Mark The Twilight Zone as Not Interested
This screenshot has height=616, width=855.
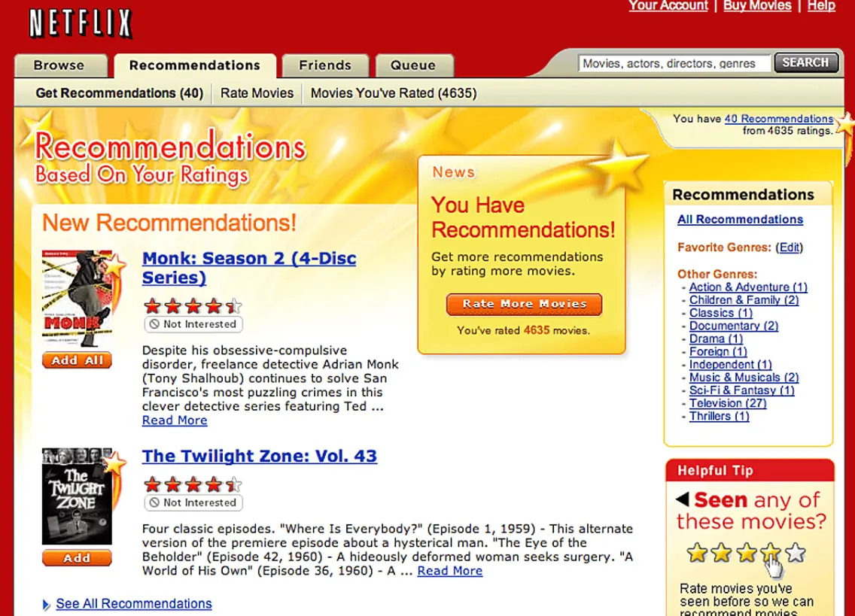pyautogui.click(x=193, y=502)
